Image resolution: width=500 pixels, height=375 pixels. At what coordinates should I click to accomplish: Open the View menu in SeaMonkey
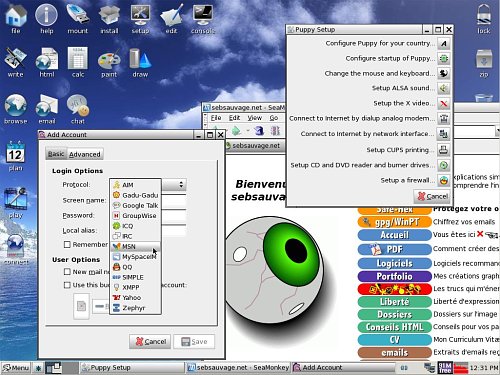[254, 118]
